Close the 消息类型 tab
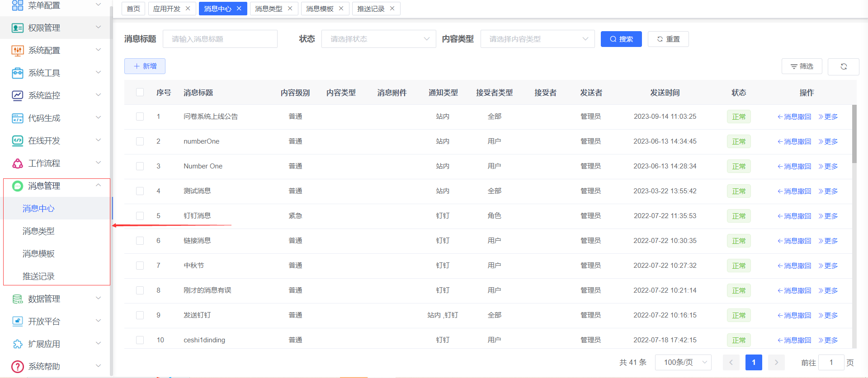The image size is (868, 378). click(290, 9)
